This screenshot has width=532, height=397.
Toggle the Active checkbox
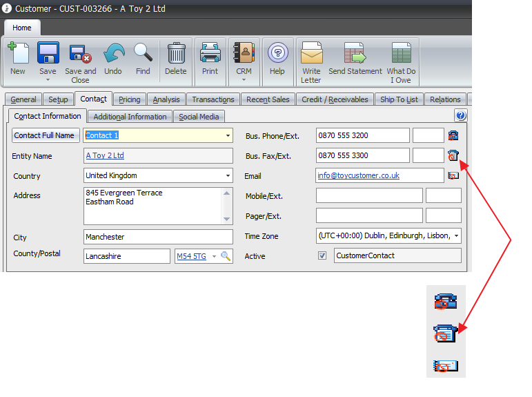(x=322, y=255)
